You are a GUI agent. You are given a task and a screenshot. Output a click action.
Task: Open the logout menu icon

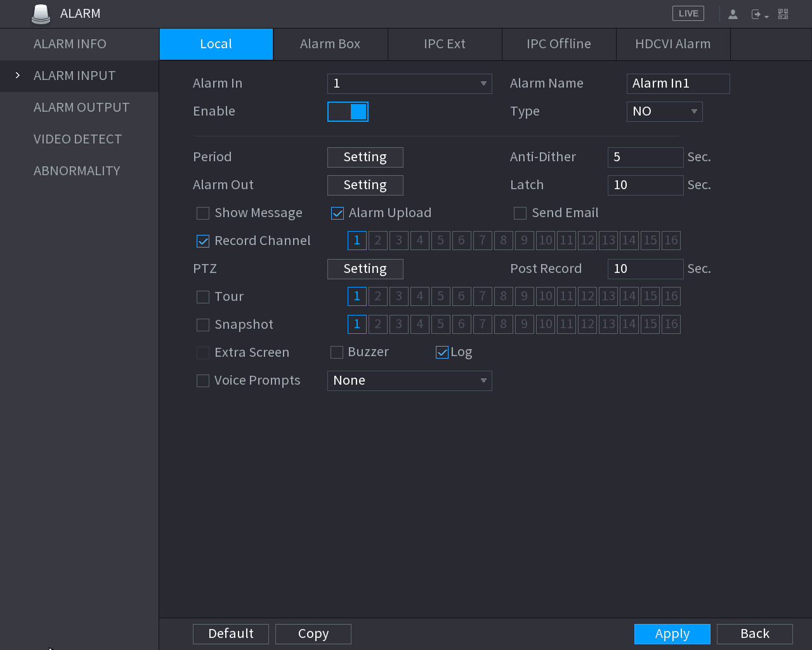[759, 14]
